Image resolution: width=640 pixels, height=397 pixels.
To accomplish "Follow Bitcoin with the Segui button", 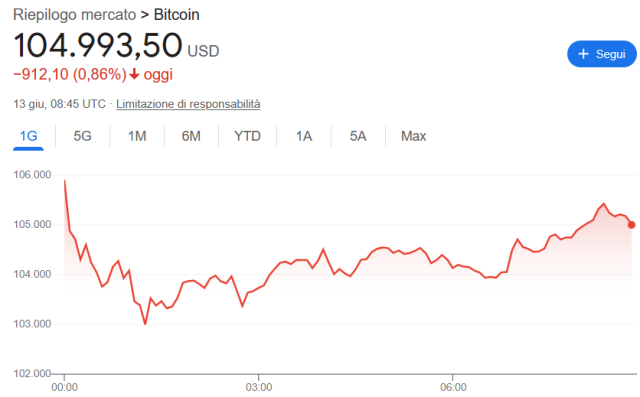I will pos(602,54).
